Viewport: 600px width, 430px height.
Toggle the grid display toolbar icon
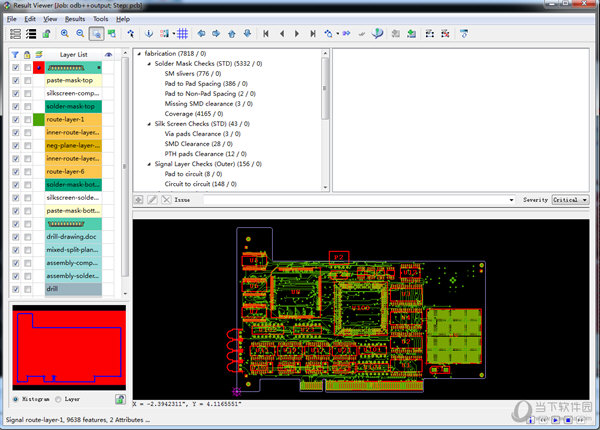click(x=183, y=34)
